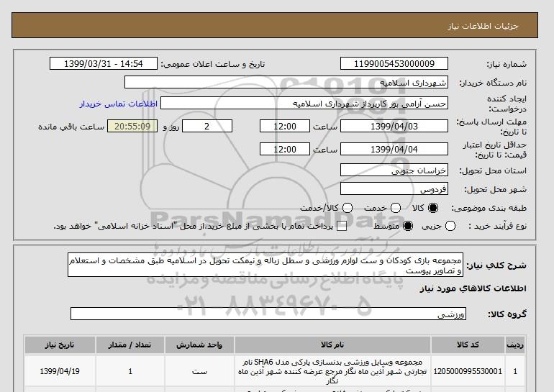554x392 pixels.
Task: Toggle the اسناد خزانه اسلامی payment checkbox
Action: (x=342, y=227)
